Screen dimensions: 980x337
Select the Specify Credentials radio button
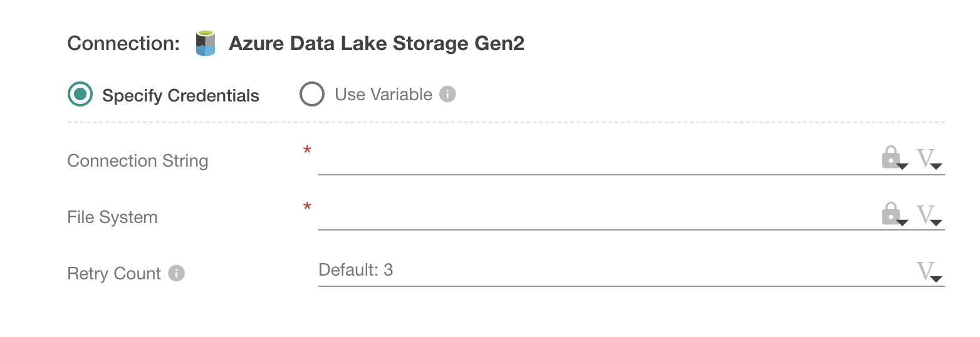[x=80, y=95]
